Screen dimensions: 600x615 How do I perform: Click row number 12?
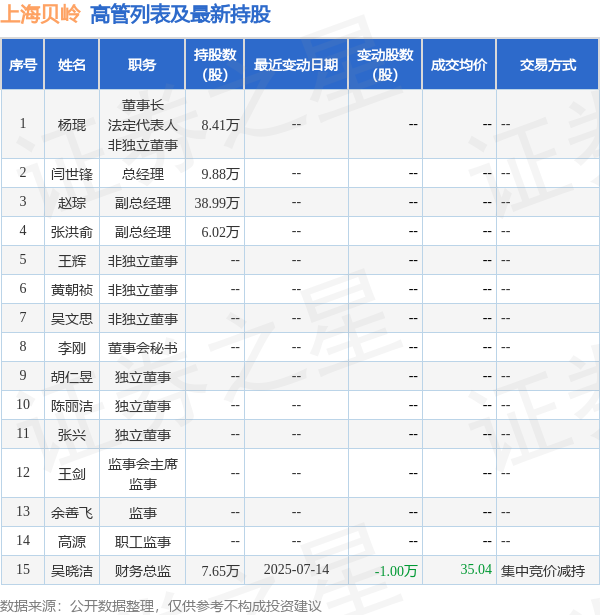pos(23,472)
